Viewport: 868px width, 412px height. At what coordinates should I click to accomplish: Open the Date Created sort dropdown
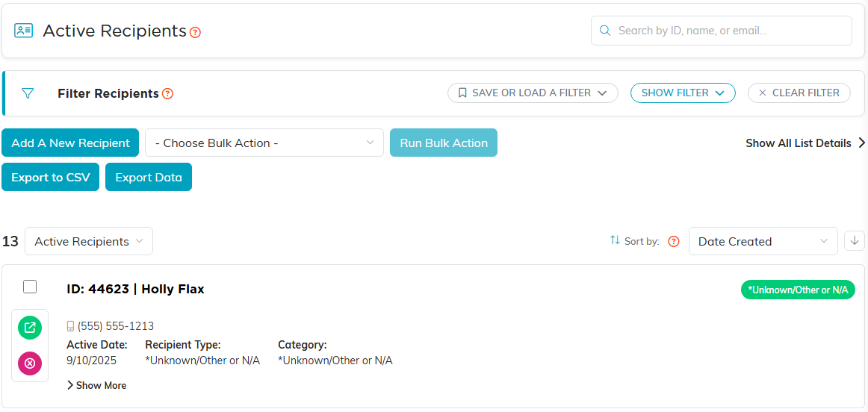pos(763,242)
